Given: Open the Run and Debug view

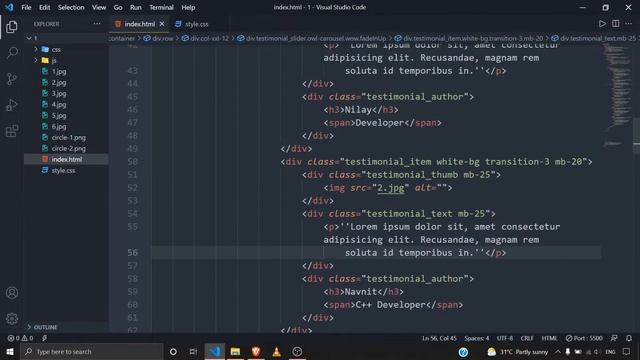Looking at the screenshot, I should point(12,105).
